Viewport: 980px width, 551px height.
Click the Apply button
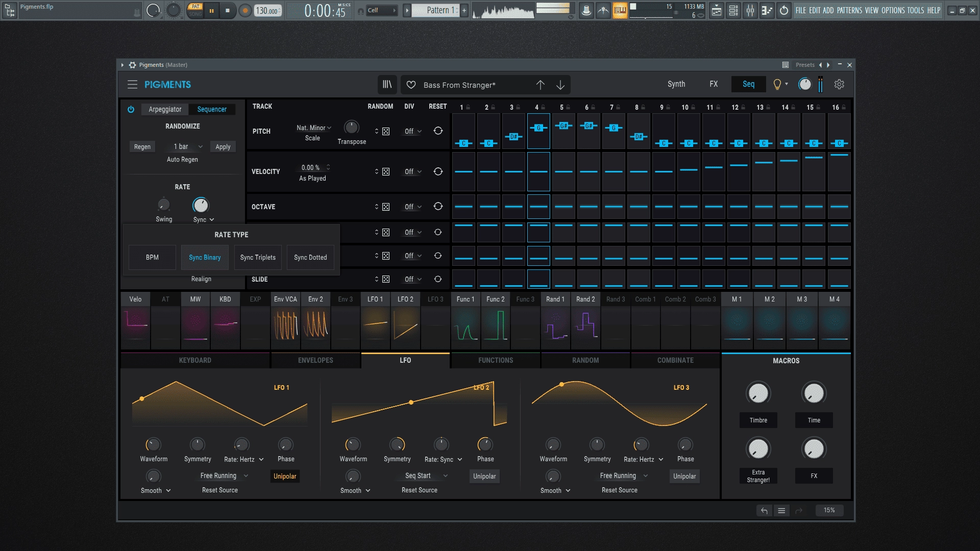tap(223, 147)
